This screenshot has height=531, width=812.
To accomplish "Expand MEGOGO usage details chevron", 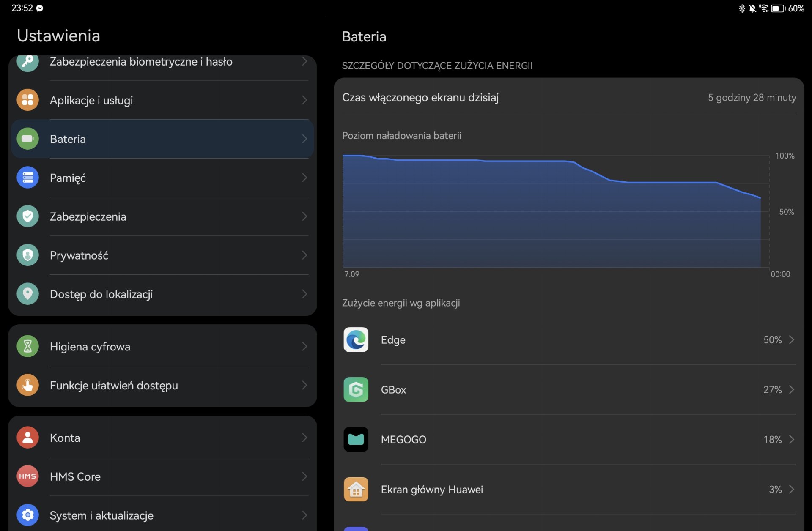I will [792, 439].
